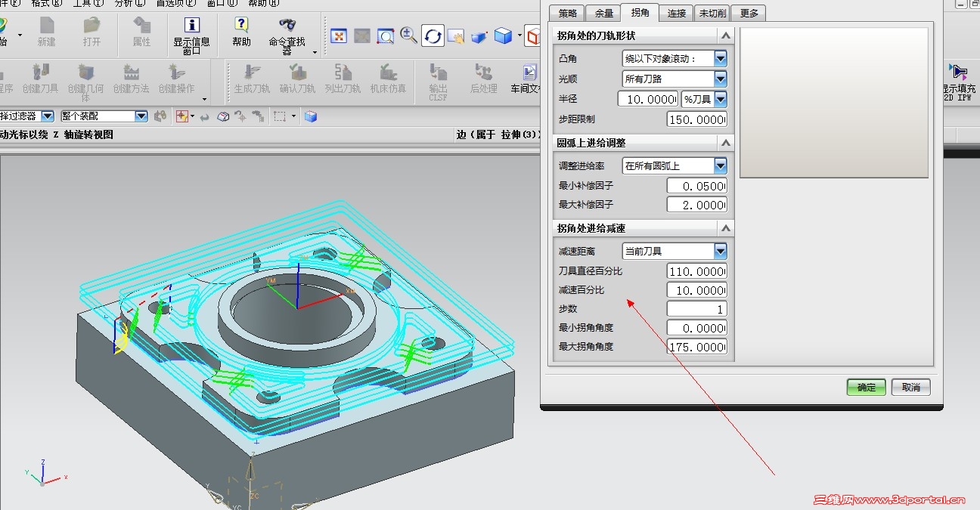Open the 整个装配 selection scope dropdown

pyautogui.click(x=141, y=116)
